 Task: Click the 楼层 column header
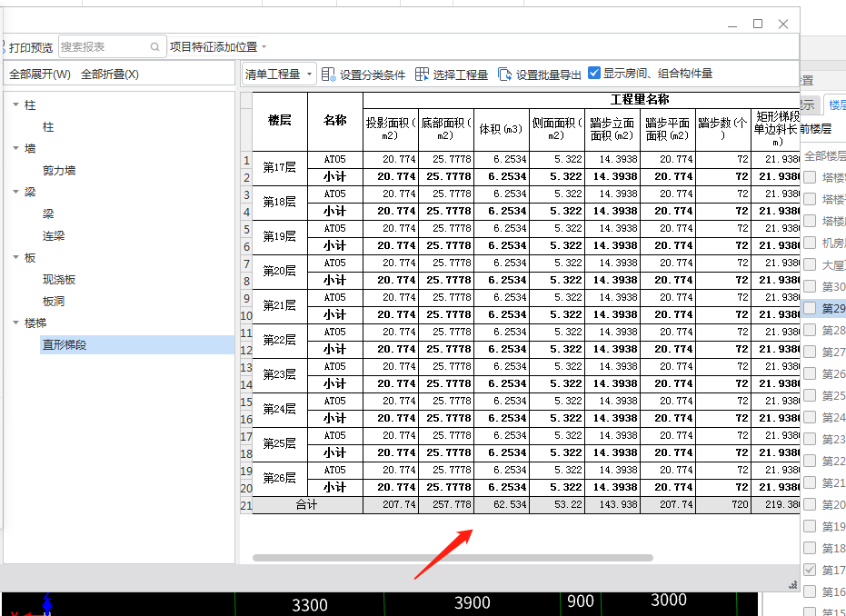tap(280, 122)
